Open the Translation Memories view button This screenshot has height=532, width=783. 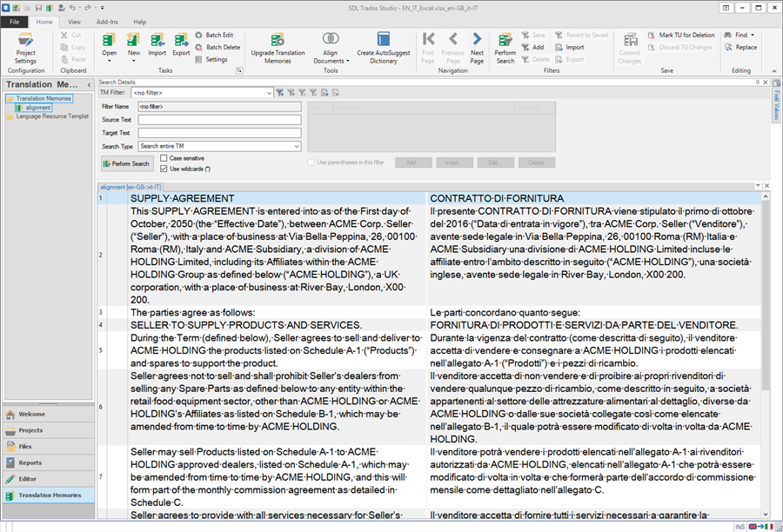point(49,495)
